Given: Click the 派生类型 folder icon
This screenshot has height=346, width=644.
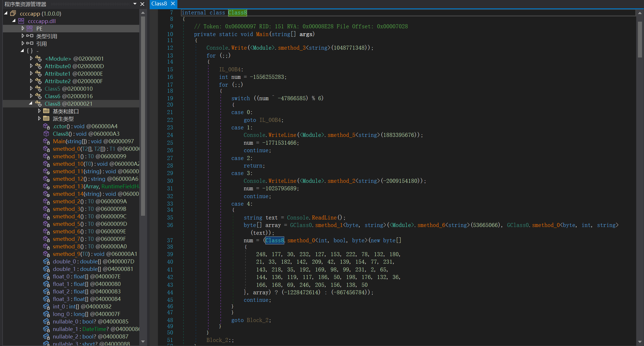Looking at the screenshot, I should 46,118.
